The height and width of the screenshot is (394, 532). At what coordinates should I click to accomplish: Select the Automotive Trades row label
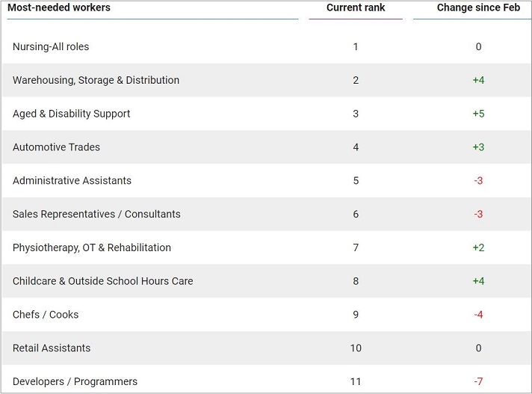point(56,147)
